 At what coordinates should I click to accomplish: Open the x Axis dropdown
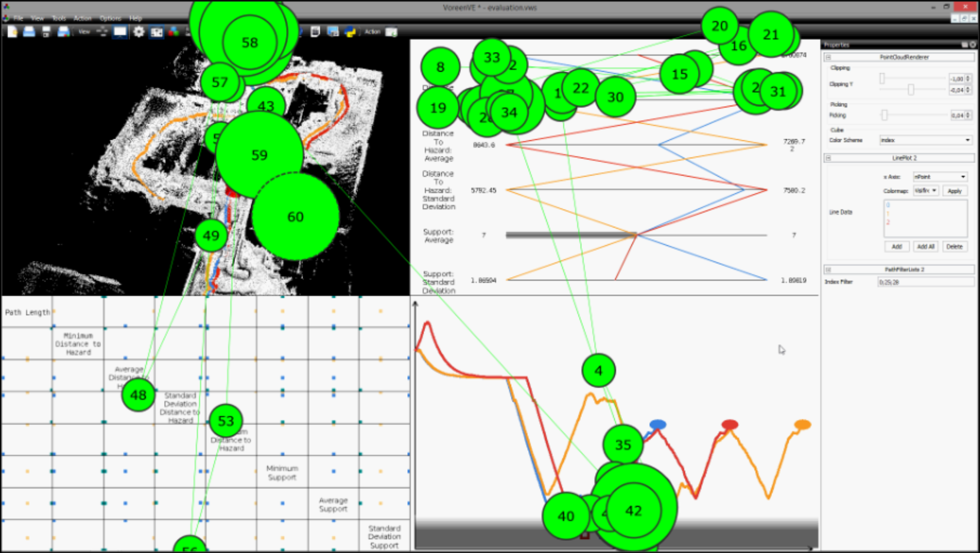click(x=940, y=177)
